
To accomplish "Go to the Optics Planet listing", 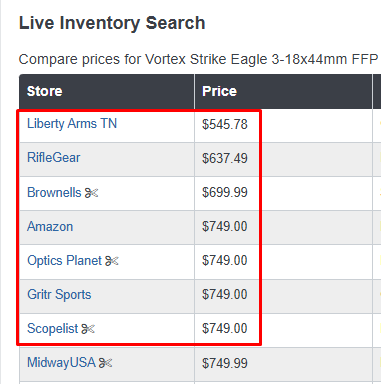I will [x=64, y=260].
